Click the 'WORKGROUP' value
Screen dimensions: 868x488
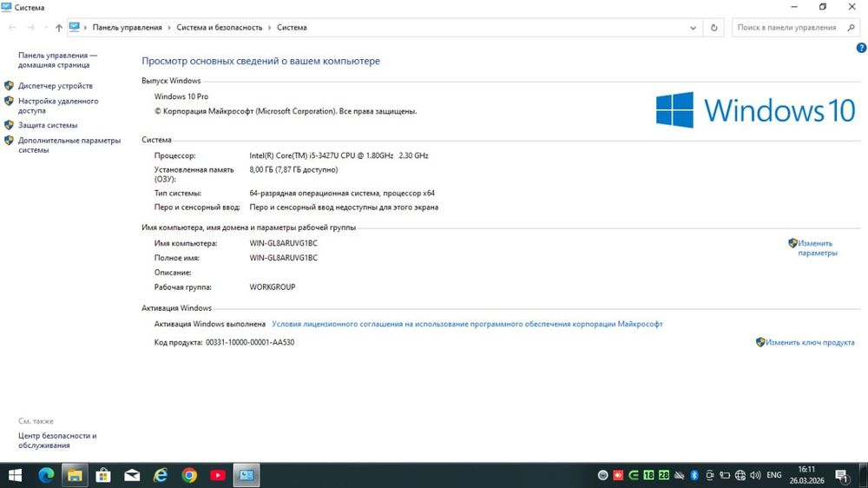273,287
